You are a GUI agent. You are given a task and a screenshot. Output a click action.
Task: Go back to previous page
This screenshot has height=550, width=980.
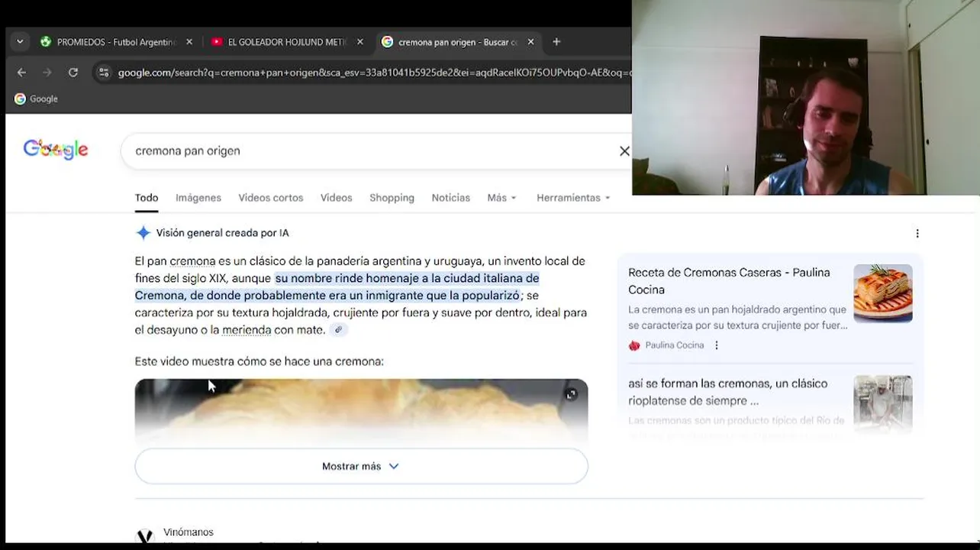point(21,73)
